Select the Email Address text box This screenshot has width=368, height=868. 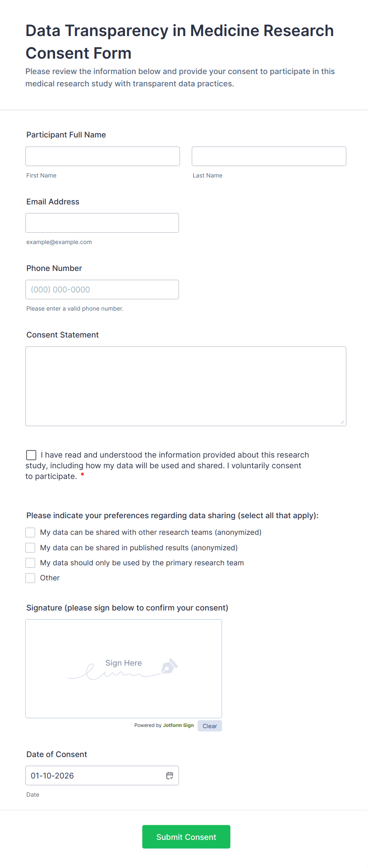[102, 223]
